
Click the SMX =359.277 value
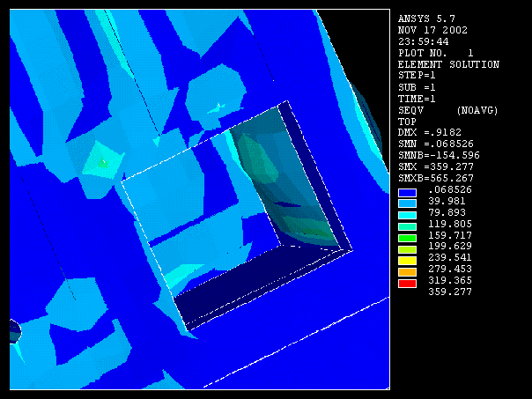pyautogui.click(x=436, y=167)
